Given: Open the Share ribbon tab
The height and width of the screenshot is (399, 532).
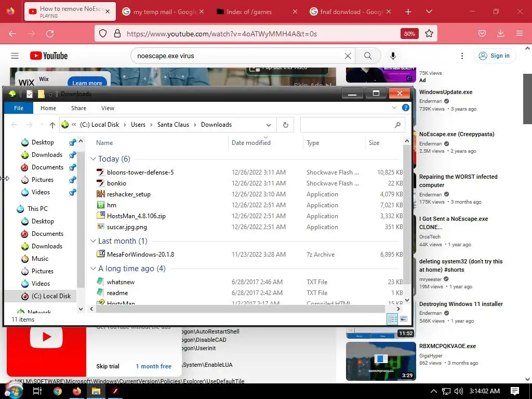Looking at the screenshot, I should point(78,108).
